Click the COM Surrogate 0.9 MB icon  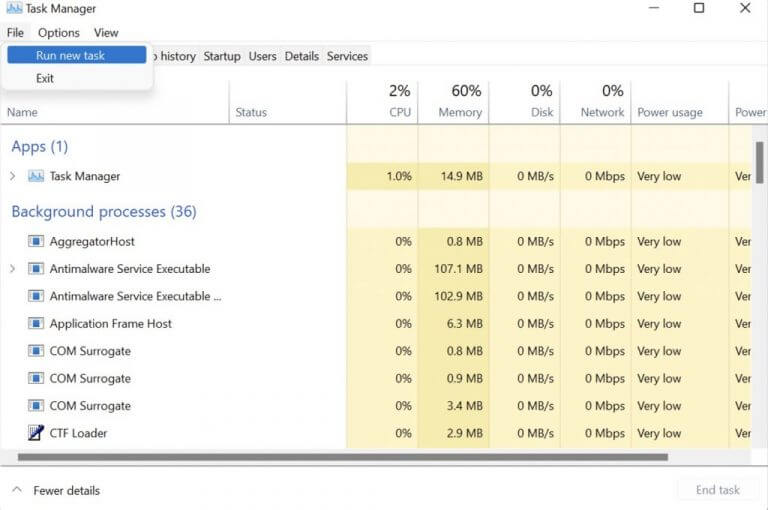tap(36, 378)
